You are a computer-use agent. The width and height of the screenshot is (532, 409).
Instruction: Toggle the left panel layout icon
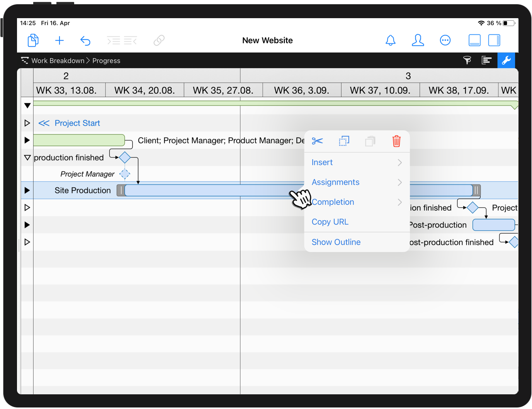pos(474,40)
